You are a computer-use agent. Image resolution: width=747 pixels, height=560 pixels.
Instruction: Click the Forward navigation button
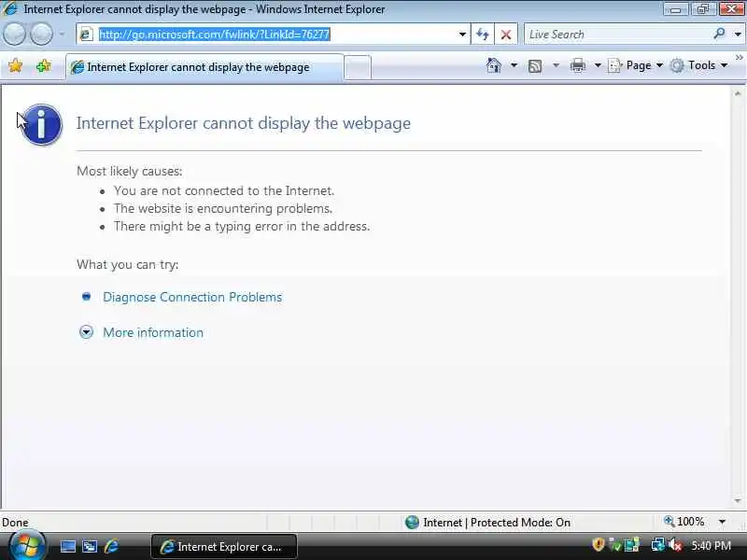click(41, 35)
